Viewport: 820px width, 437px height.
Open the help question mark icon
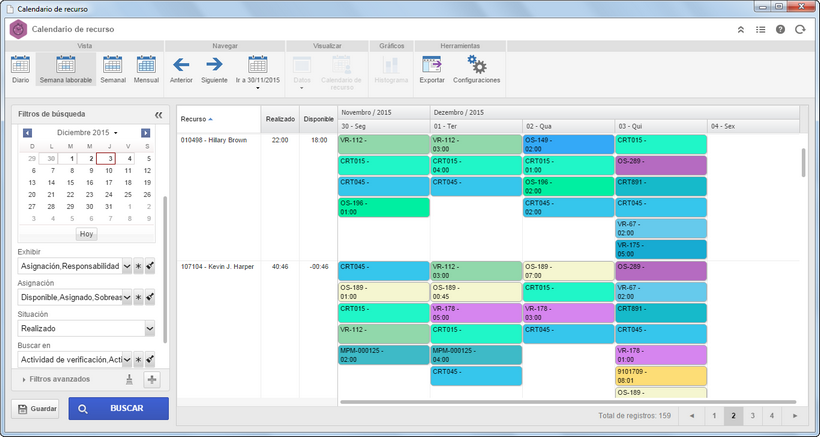point(780,30)
